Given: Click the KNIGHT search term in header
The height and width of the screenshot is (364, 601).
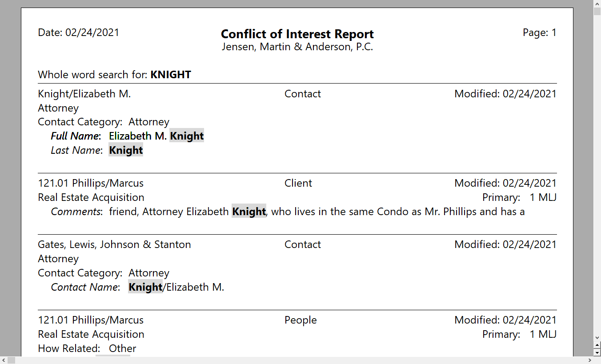Looking at the screenshot, I should [x=171, y=75].
